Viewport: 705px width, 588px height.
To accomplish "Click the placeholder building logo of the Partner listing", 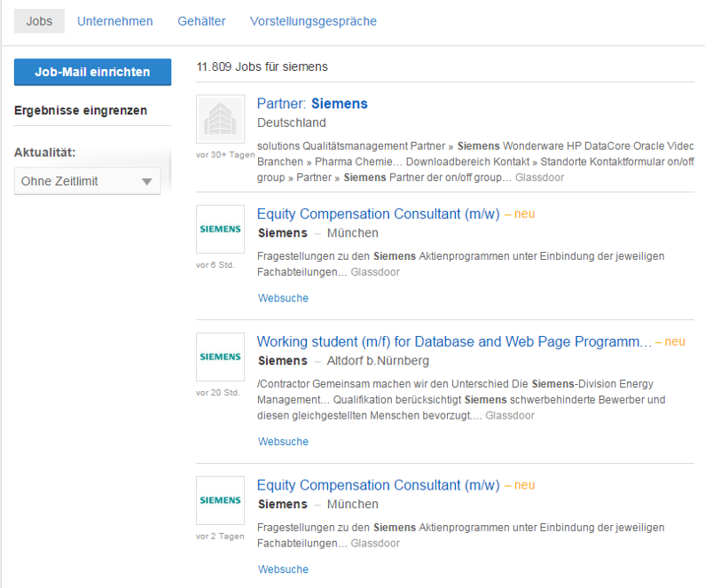I will [x=220, y=119].
